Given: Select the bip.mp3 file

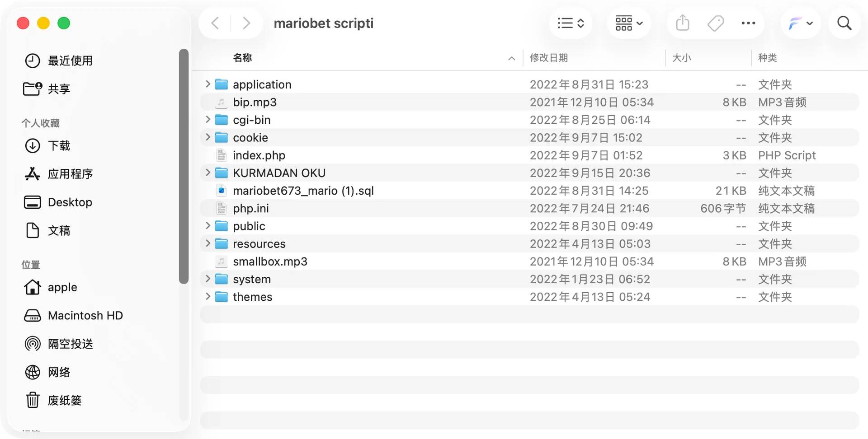Looking at the screenshot, I should tap(529, 102).
